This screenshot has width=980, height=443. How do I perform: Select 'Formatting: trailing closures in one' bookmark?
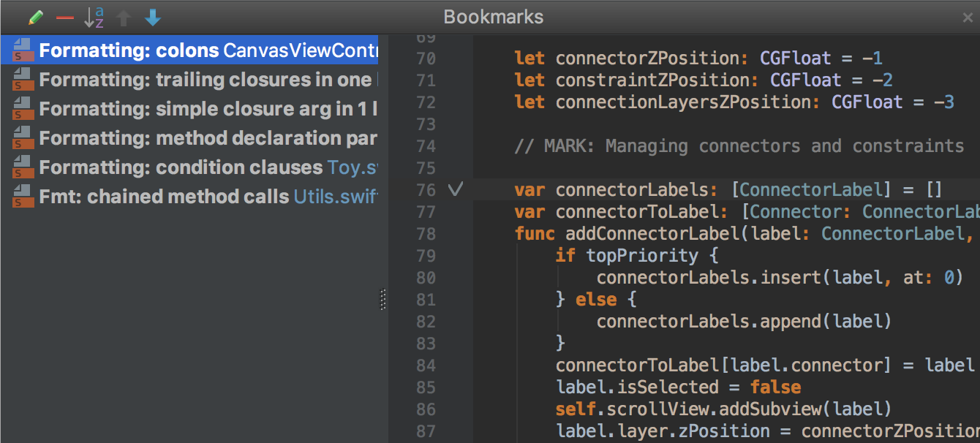point(205,80)
